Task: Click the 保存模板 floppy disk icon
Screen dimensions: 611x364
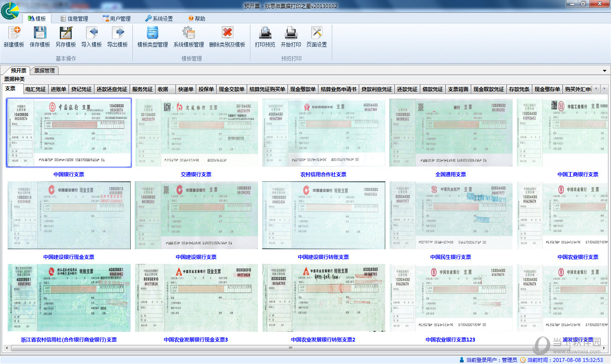Action: click(40, 33)
